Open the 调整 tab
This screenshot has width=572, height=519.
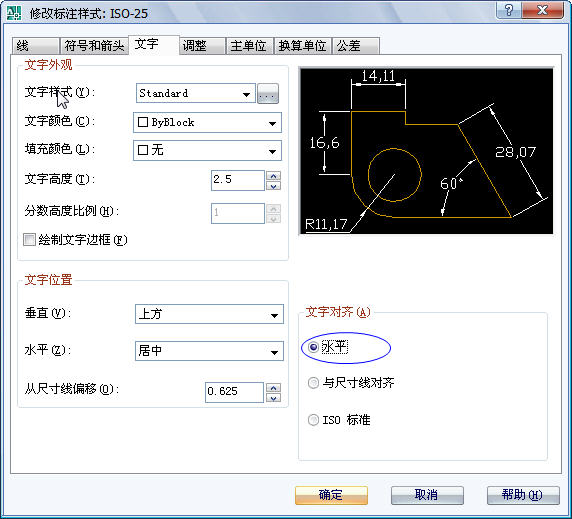point(202,46)
